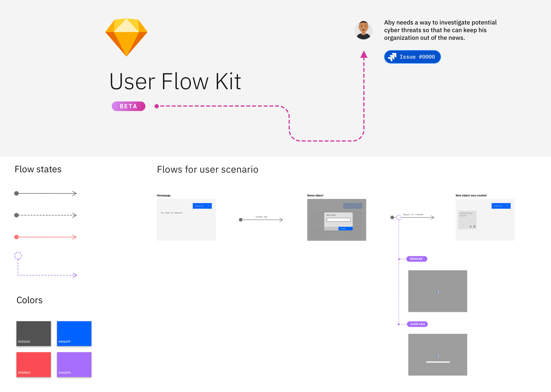Click the pink arrowhead below the avatar
This screenshot has width=551, height=392.
coord(364,54)
